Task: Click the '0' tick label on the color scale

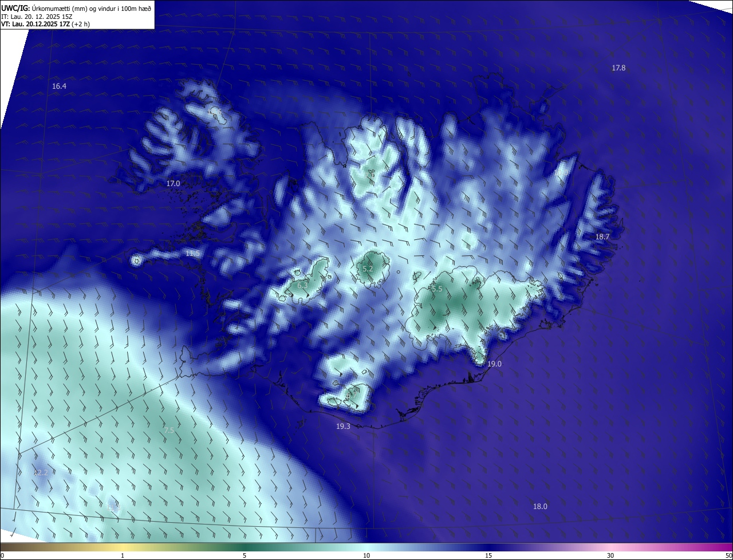Action: 2,556
